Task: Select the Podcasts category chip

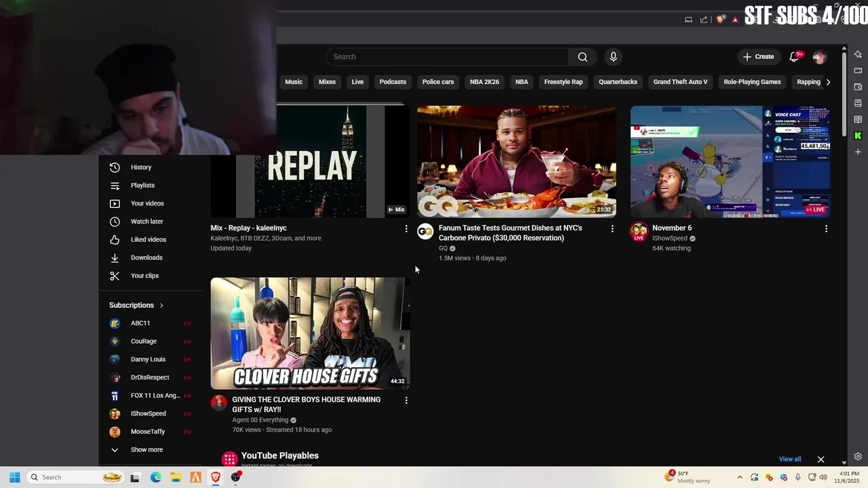Action: coord(393,82)
